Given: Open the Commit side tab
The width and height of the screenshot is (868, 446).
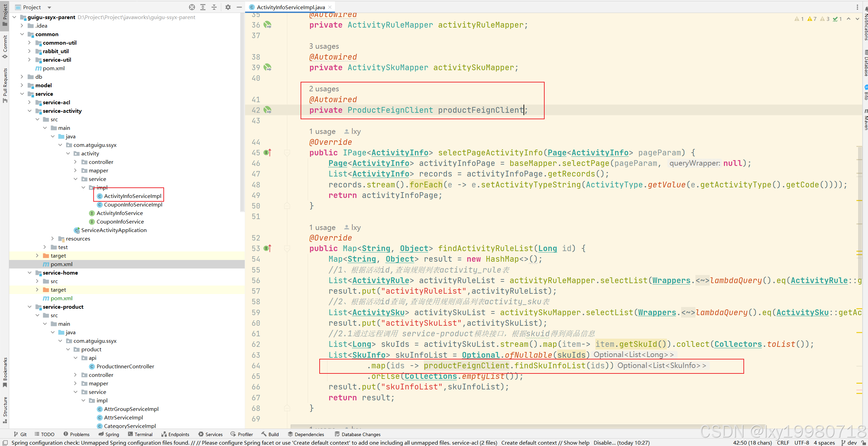Looking at the screenshot, I should (5, 46).
